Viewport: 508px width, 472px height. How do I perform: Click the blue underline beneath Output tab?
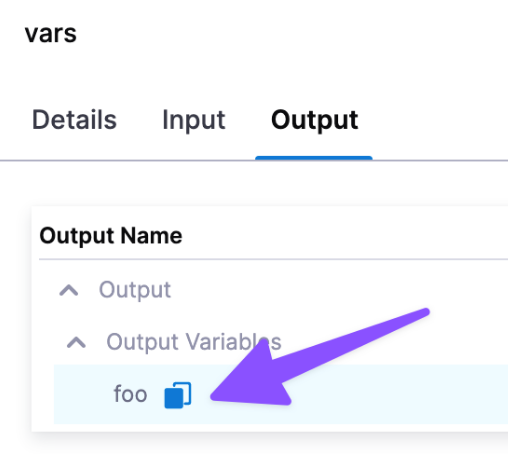314,158
